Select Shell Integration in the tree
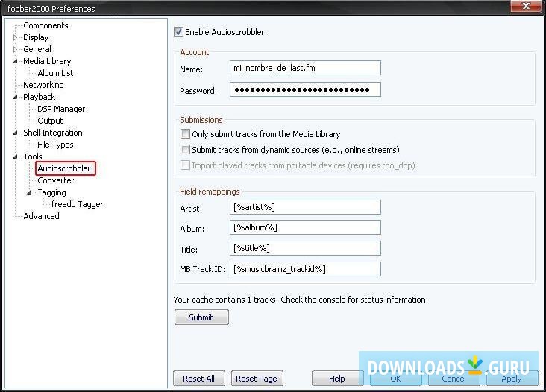The width and height of the screenshot is (546, 392). 53,133
